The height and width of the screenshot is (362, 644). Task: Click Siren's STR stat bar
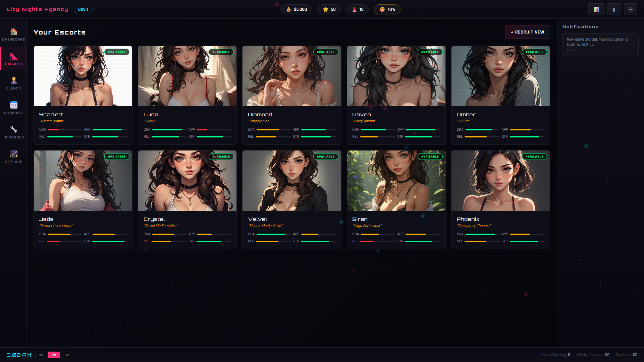[423, 241]
